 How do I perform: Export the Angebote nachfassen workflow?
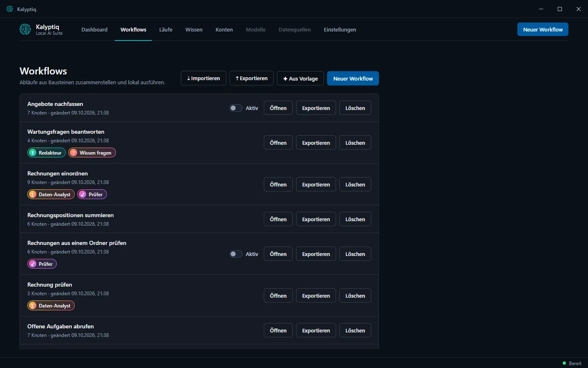316,108
